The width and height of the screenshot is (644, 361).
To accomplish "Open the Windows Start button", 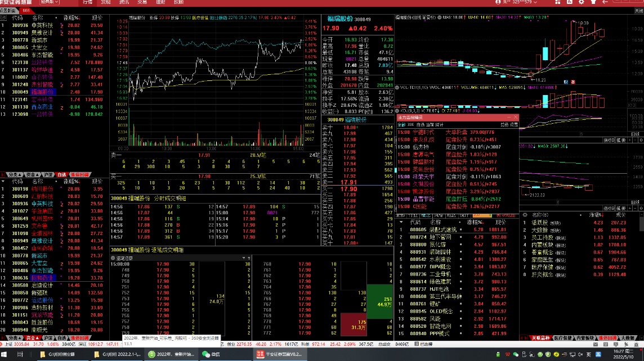I will point(4,354).
